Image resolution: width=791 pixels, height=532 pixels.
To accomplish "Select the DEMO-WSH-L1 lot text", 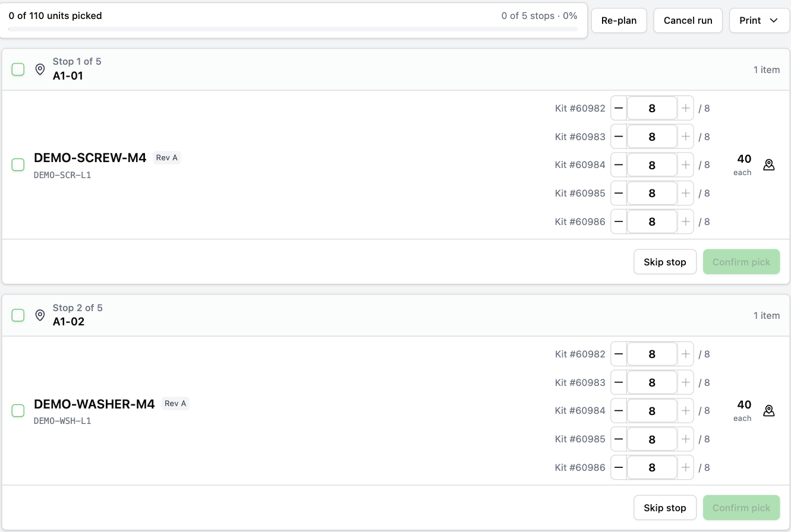I will pyautogui.click(x=62, y=421).
